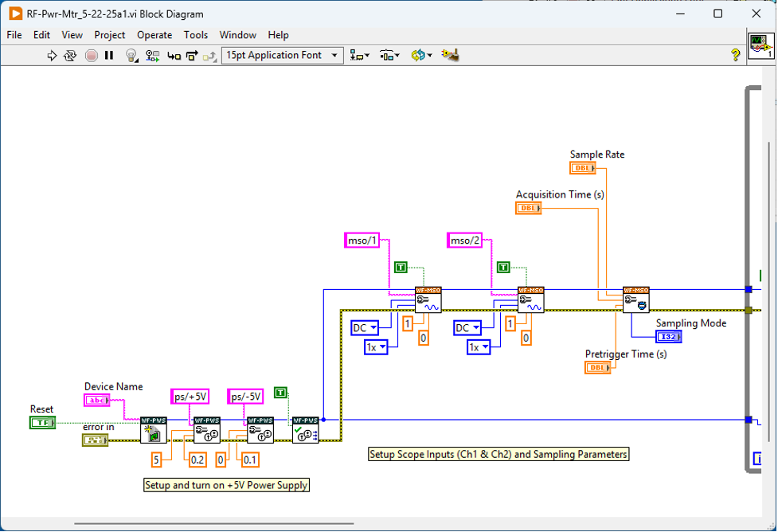The image size is (778, 532).
Task: Toggle Highlight Execution light bulb
Action: click(x=132, y=56)
